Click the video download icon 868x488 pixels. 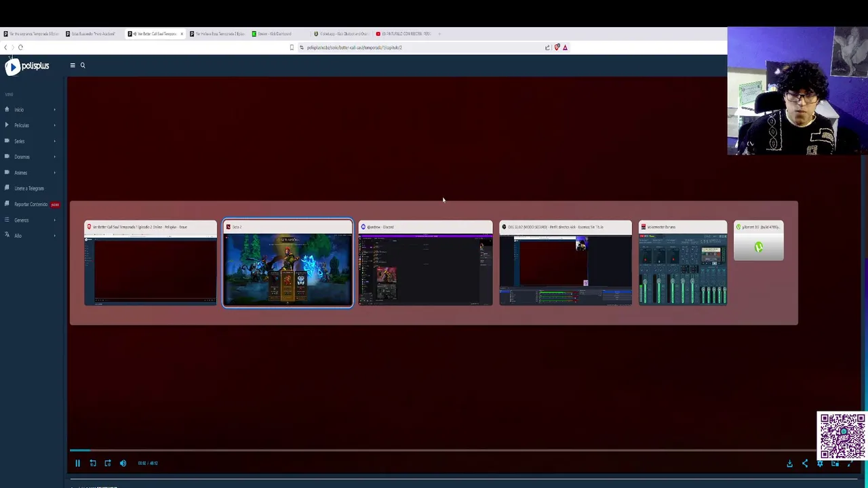coord(789,464)
